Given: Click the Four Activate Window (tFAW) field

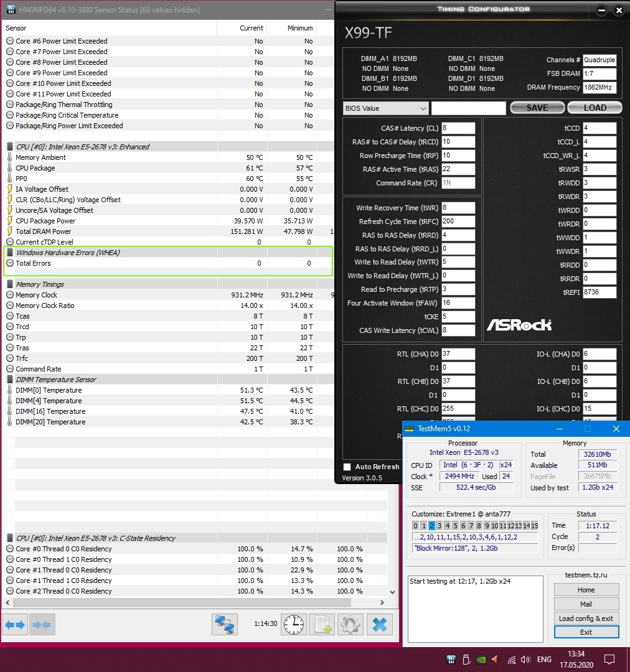Looking at the screenshot, I should click(458, 303).
